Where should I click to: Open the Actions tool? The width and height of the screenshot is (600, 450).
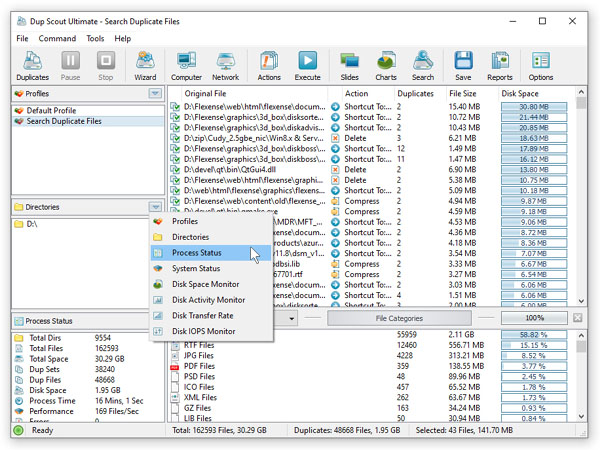(x=269, y=66)
